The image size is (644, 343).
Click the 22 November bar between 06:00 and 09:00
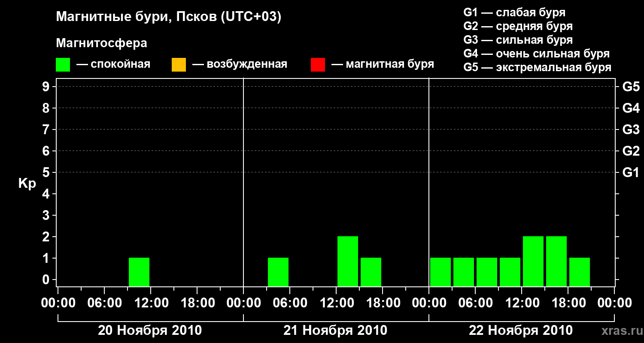tap(487, 272)
